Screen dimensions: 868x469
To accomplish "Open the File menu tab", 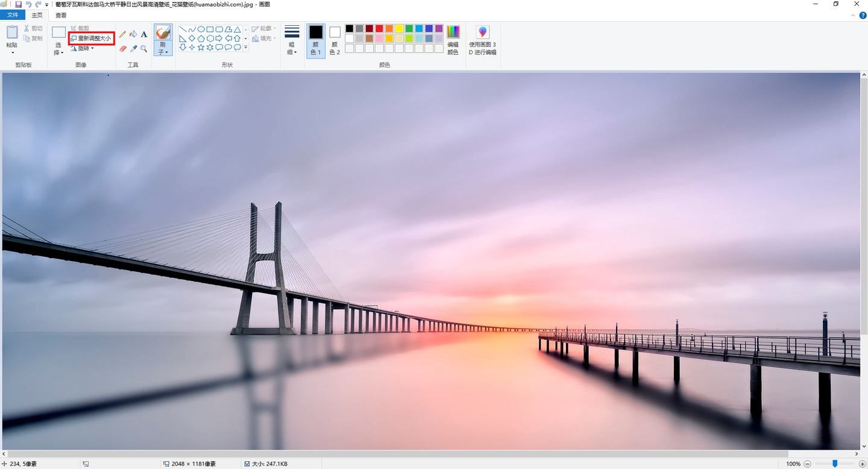I will [13, 15].
